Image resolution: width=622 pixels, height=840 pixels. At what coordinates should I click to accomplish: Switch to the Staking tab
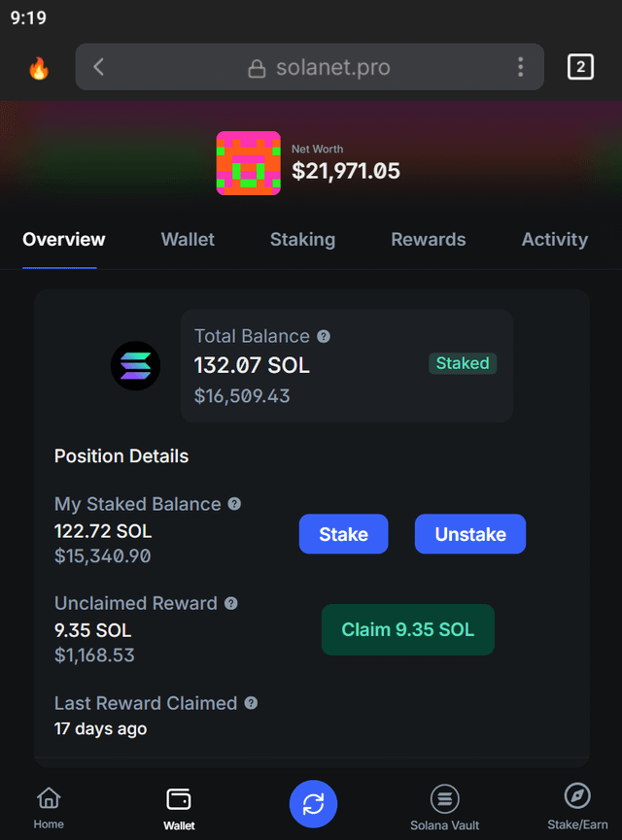(x=302, y=239)
